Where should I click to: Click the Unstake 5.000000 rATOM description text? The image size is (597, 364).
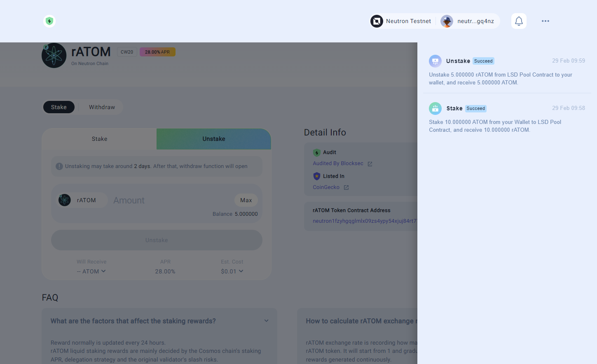pos(501,79)
